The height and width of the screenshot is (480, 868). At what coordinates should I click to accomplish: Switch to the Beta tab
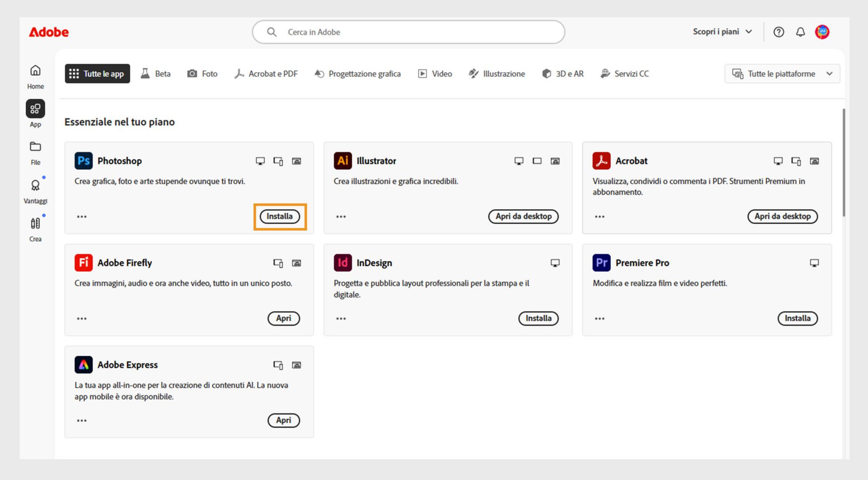pos(156,74)
